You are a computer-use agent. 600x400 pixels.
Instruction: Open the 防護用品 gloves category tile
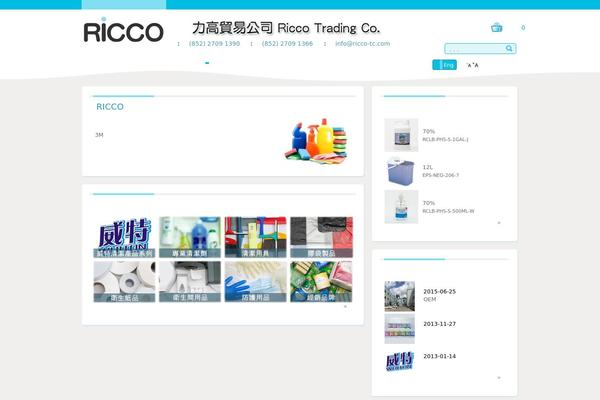click(256, 282)
